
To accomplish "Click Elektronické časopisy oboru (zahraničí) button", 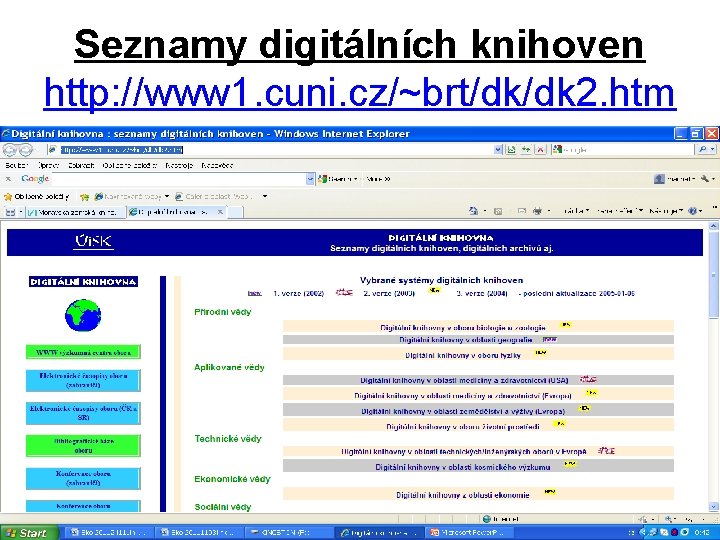I will pos(83,380).
